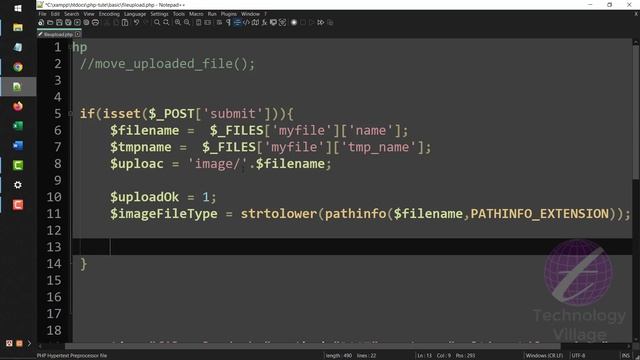Click the macro playback icon

coord(312,22)
